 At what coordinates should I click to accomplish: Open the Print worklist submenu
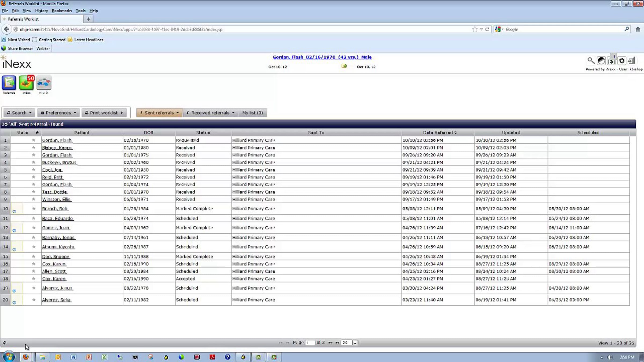pos(104,113)
